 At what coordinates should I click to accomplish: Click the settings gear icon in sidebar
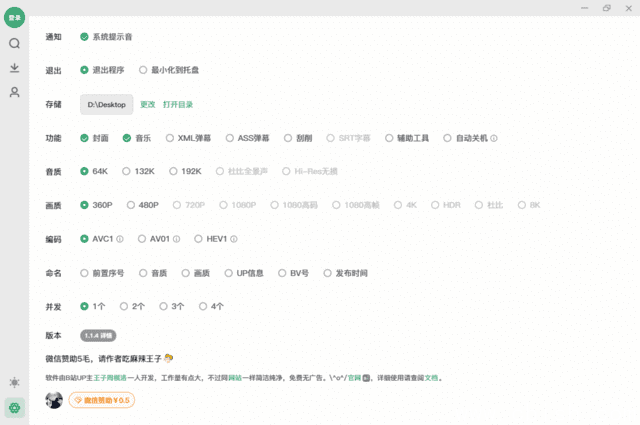(x=14, y=407)
